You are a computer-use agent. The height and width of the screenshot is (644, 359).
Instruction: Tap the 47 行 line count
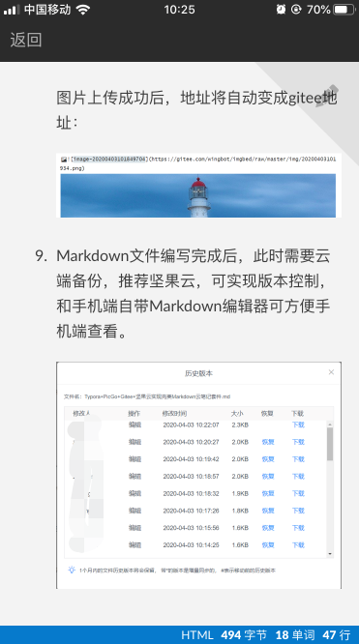coord(337,635)
